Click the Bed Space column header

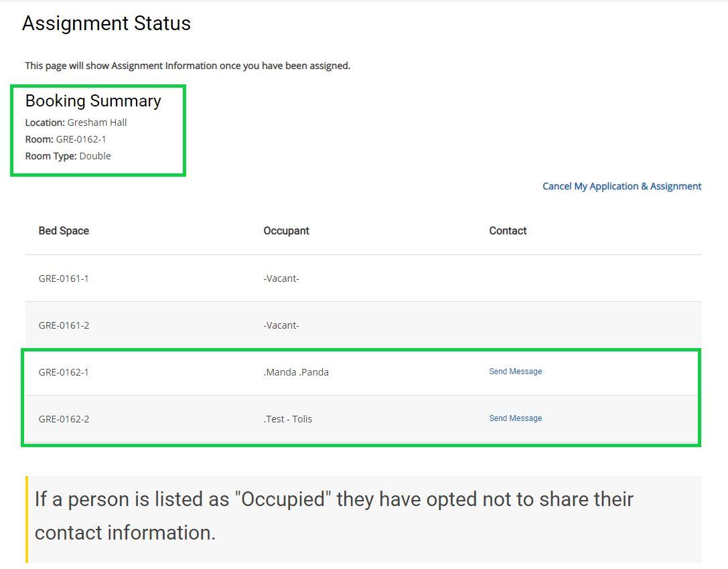tap(64, 230)
